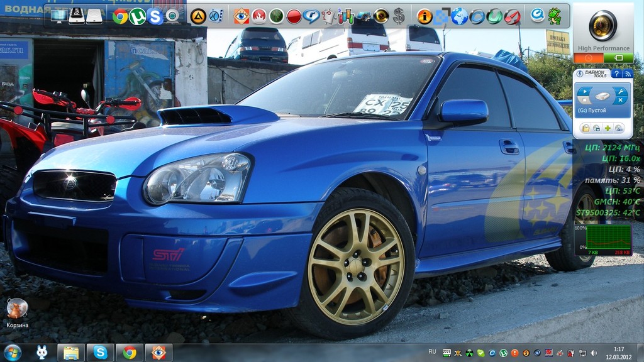Image resolution: width=644 pixels, height=362 pixels.
Task: Switch to the orange power-saver plan
Action: click(588, 58)
